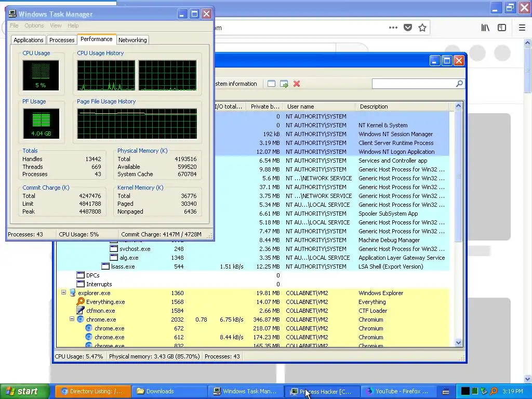The image size is (532, 399).
Task: Click the lsass.exe window icon
Action: click(x=105, y=266)
